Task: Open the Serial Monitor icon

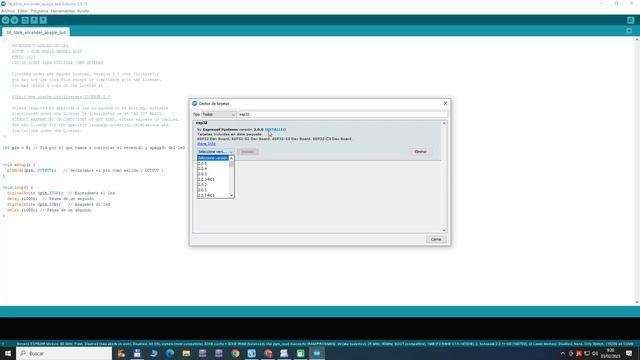Action: click(631, 20)
